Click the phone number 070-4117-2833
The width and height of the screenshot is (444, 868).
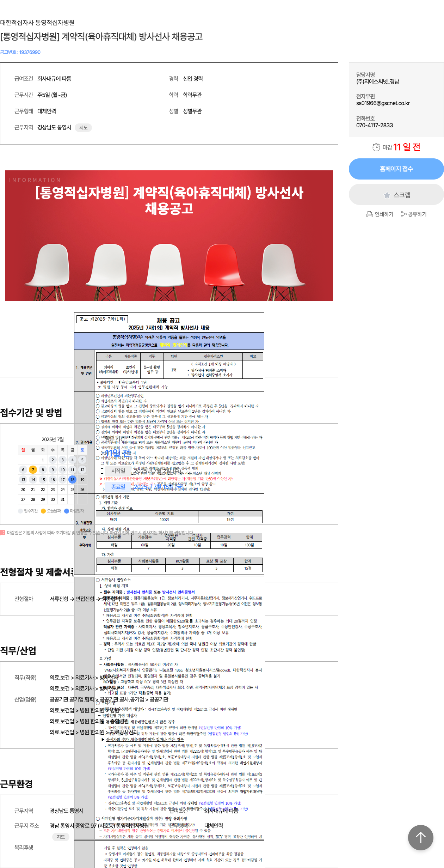(375, 126)
